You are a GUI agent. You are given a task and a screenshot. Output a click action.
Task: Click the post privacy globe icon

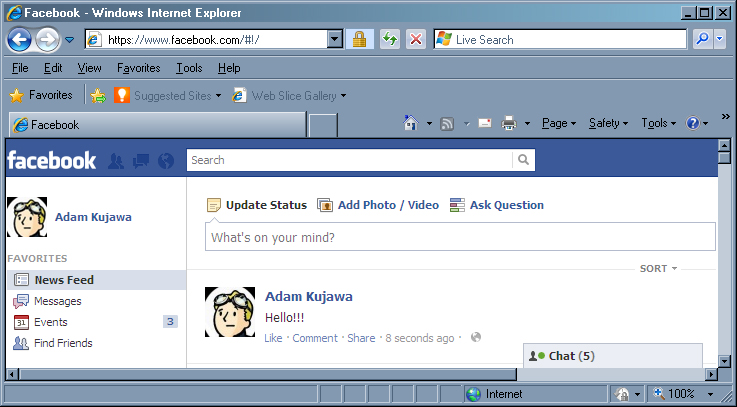pos(476,337)
